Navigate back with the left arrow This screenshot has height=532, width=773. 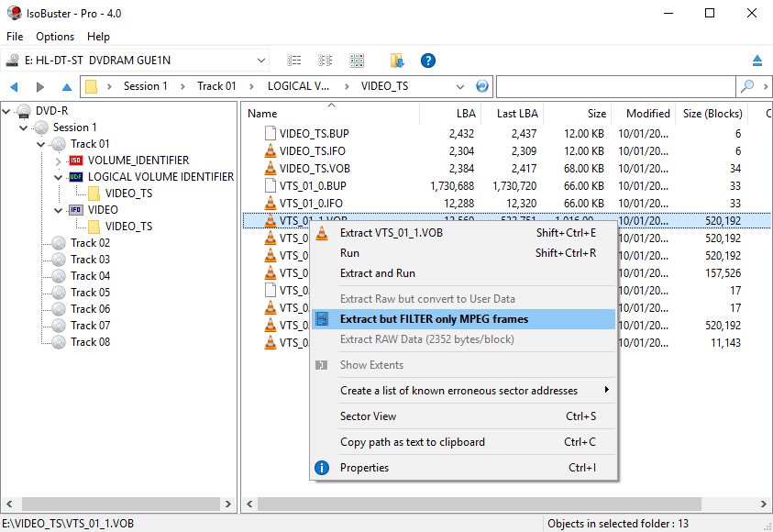(x=15, y=87)
